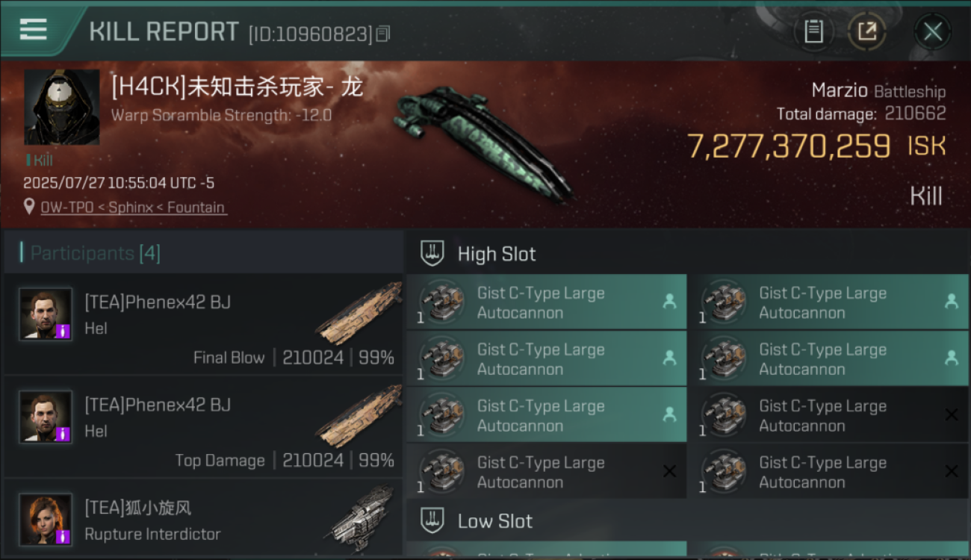Open Final Blow Phenex42 BJ portrait
971x560 pixels.
tap(46, 314)
